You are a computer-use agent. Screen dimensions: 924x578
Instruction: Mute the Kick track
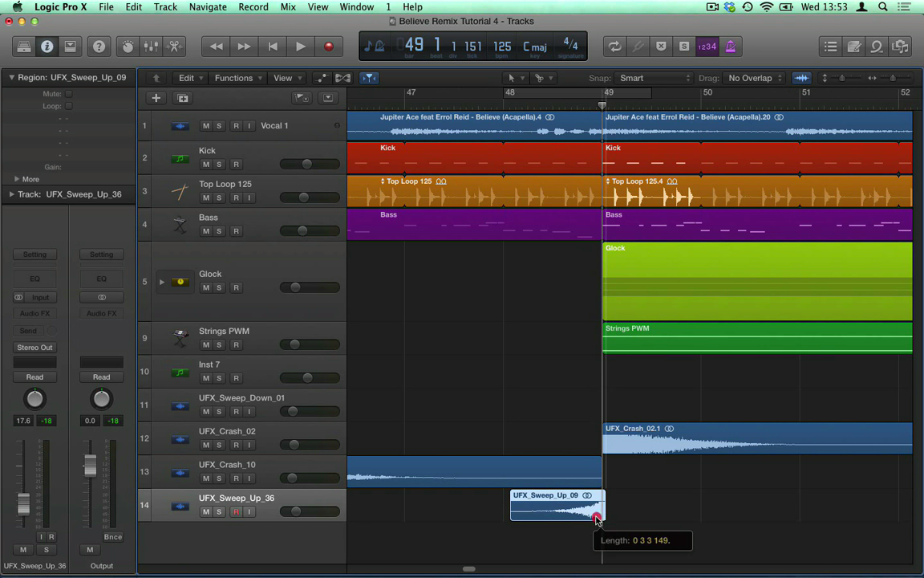pos(205,165)
